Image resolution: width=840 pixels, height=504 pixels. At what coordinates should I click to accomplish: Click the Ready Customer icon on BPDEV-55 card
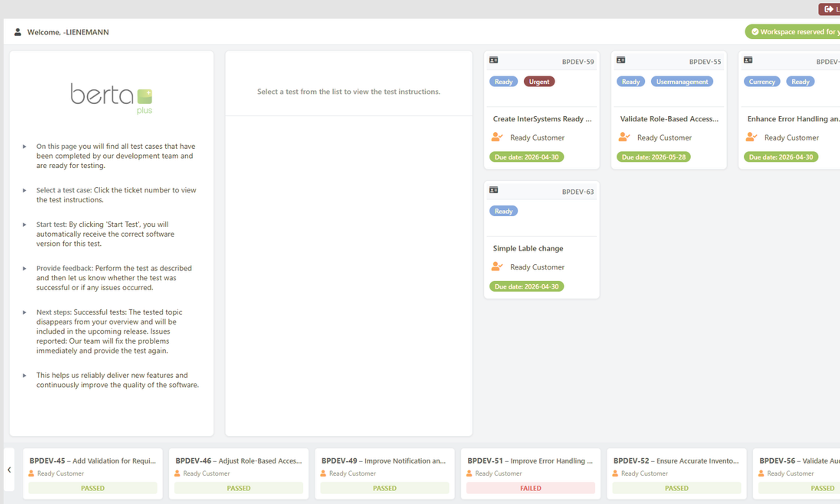click(623, 137)
